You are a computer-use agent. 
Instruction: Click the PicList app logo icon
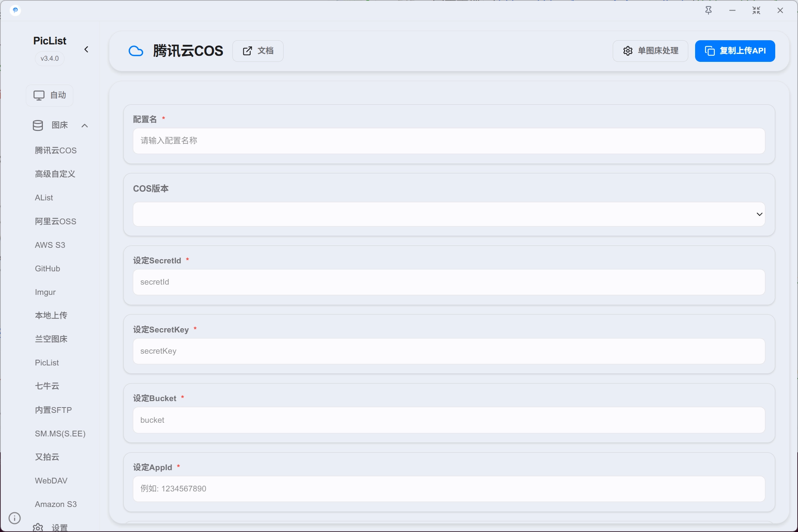pos(15,10)
